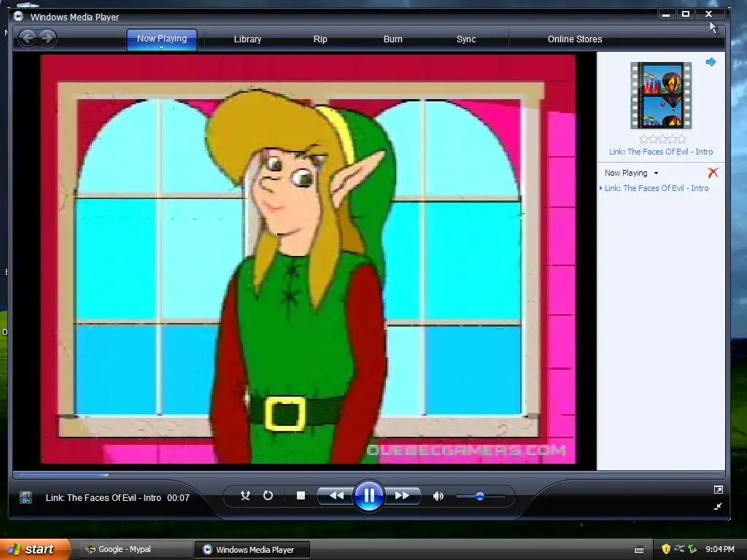
Task: Click the now playing title text in the control bar
Action: [x=104, y=497]
